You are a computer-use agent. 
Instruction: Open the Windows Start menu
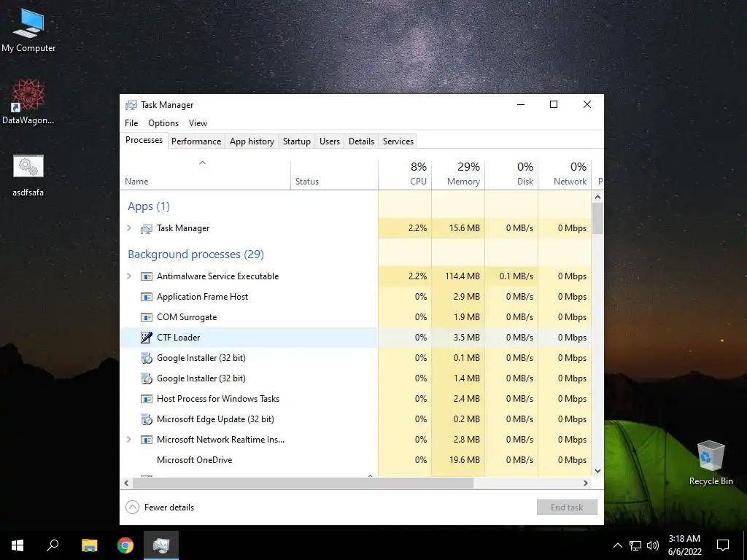pos(18,545)
